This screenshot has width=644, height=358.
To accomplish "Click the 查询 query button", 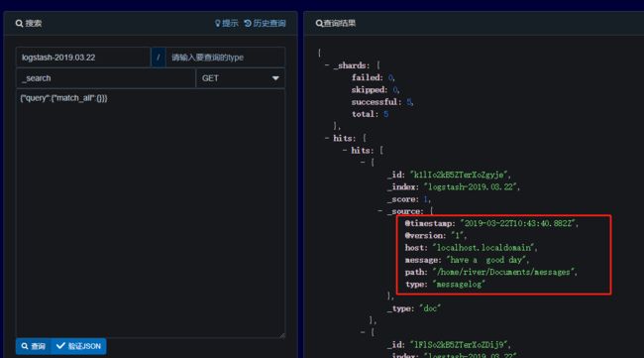I will (34, 346).
